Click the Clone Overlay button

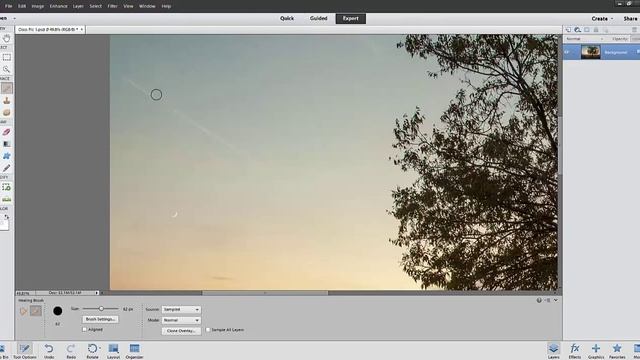coord(181,331)
